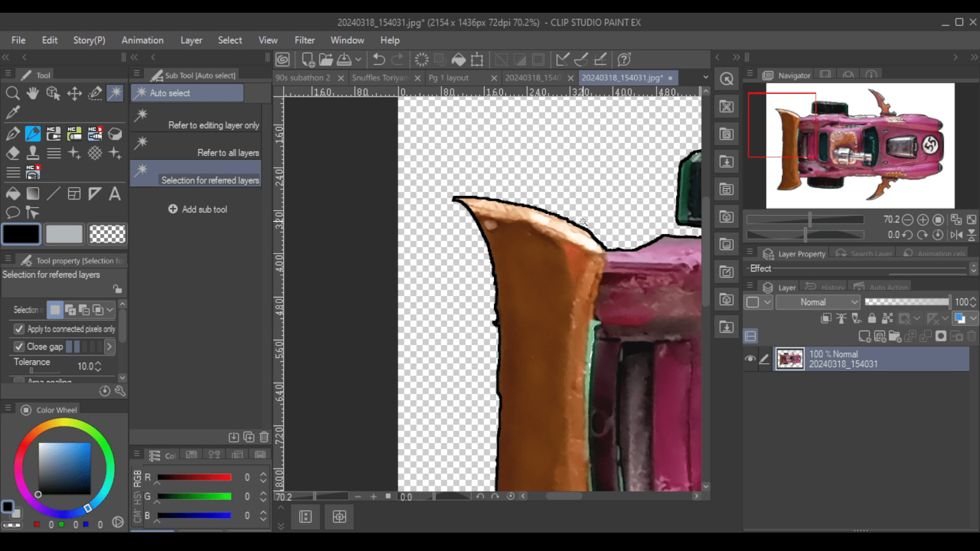Select the Hand move tool
Viewport: 980px width, 551px height.
pos(33,93)
